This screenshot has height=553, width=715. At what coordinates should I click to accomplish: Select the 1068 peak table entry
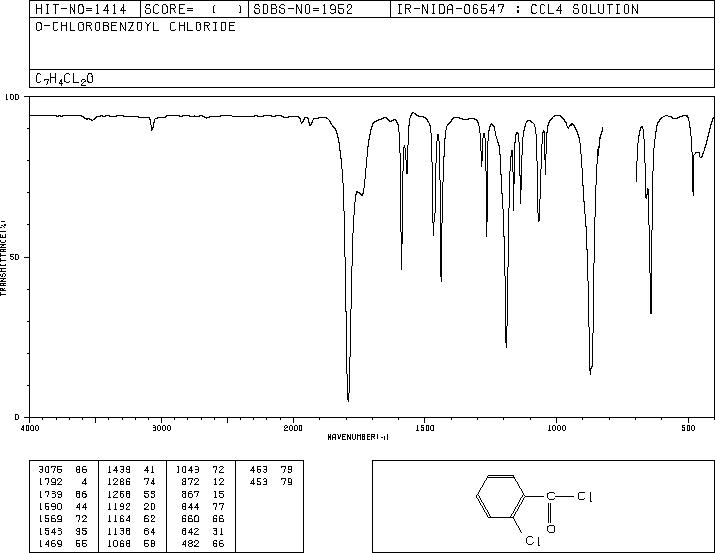tap(119, 543)
